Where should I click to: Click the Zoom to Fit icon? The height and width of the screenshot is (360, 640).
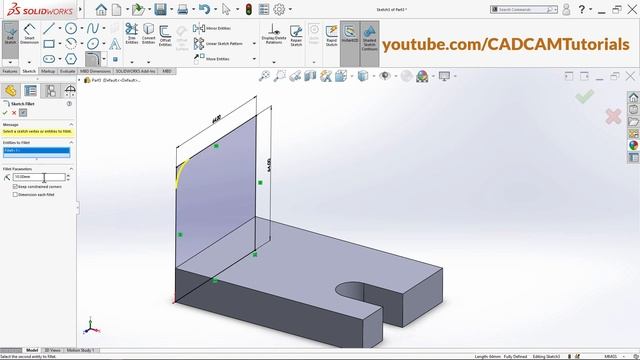click(x=264, y=76)
